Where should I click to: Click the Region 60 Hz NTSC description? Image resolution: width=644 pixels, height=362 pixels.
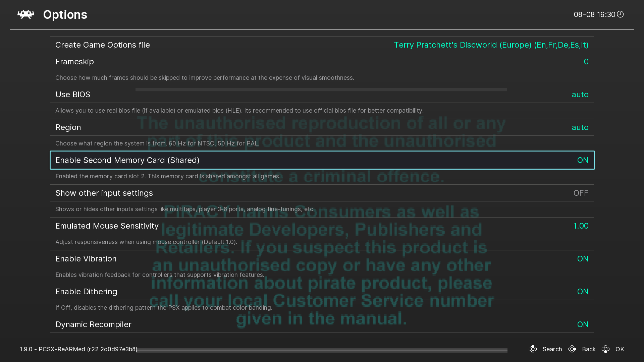coord(157,143)
